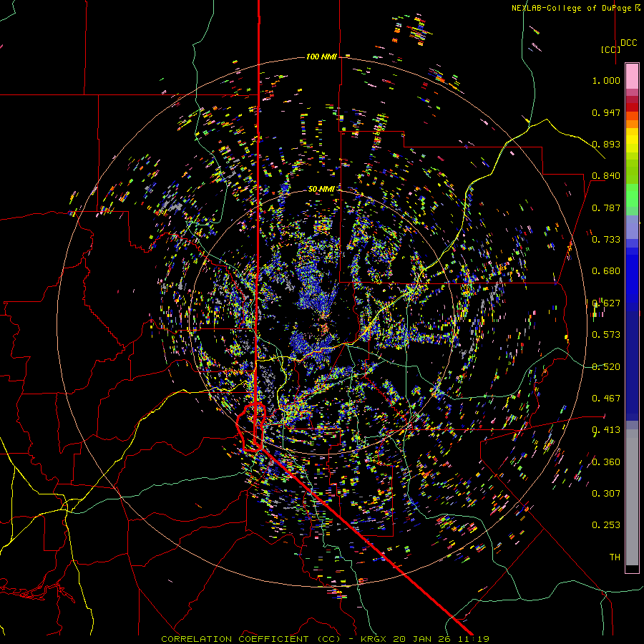The image size is (644, 644).
Task: Click the TH threshold label on the scale
Action: (x=615, y=557)
